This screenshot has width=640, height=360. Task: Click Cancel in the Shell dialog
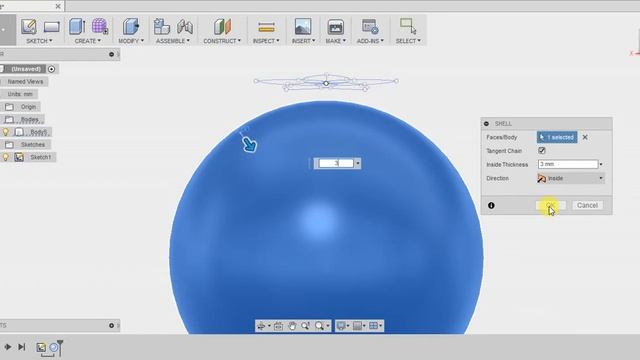tap(587, 205)
